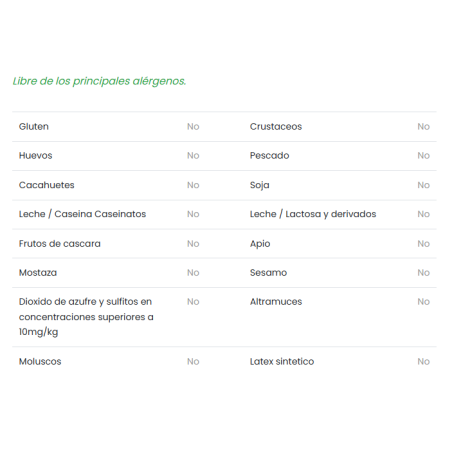Select the Moluscos label
Image resolution: width=452 pixels, height=452 pixels.
(40, 362)
